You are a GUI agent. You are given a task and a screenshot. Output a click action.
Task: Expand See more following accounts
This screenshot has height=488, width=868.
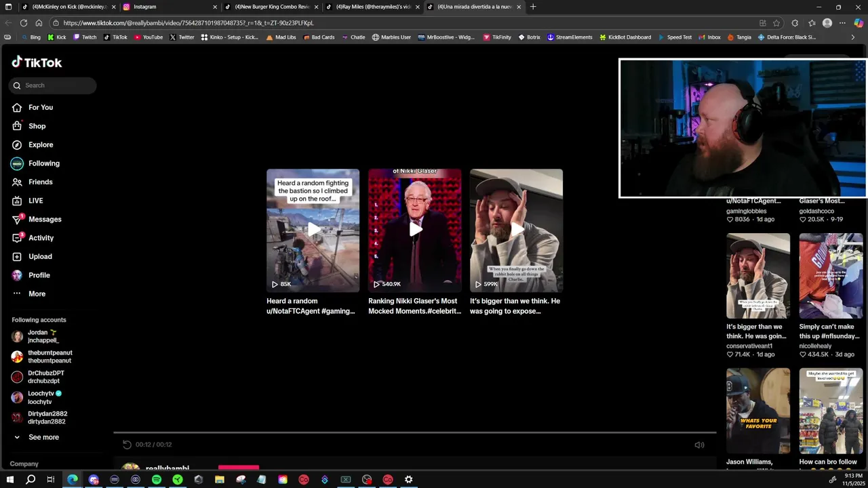(36, 437)
